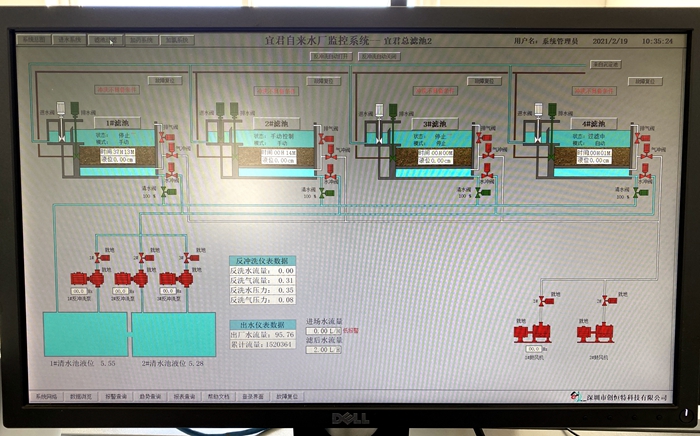Click filter 4# green 清水阀 valve
The image size is (700, 436).
pos(640,193)
